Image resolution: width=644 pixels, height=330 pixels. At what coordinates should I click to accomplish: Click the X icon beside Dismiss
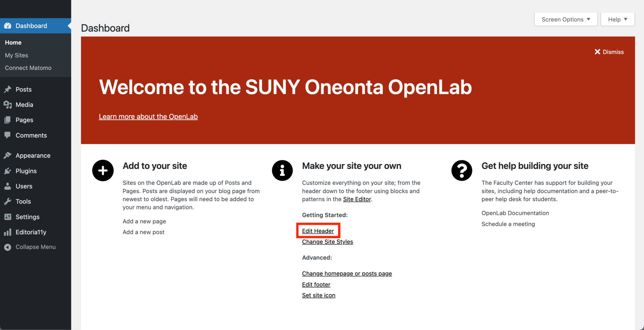click(597, 52)
